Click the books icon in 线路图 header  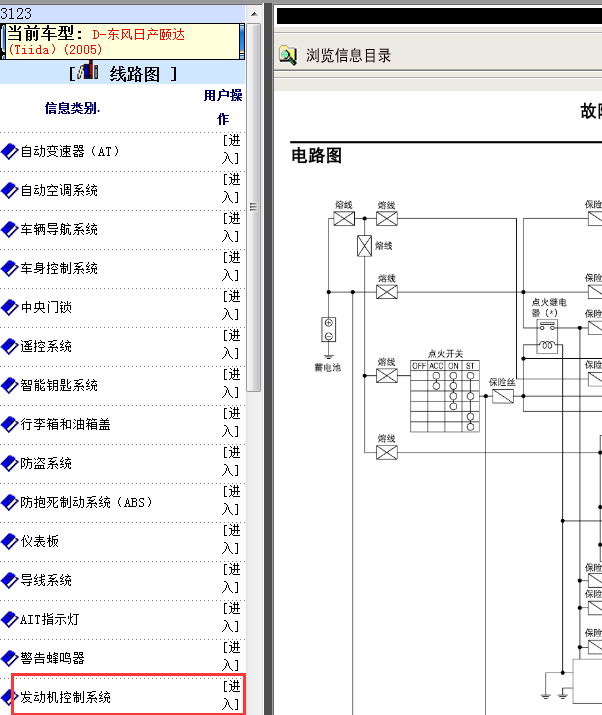tap(88, 71)
